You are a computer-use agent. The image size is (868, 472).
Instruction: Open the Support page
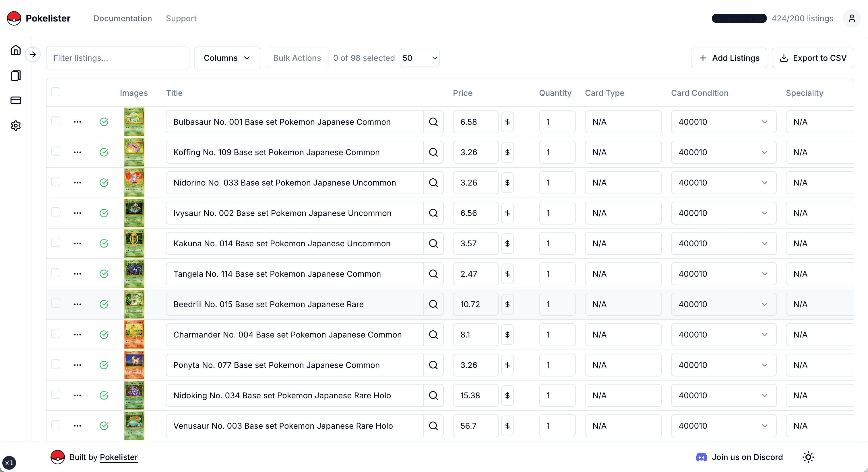181,19
